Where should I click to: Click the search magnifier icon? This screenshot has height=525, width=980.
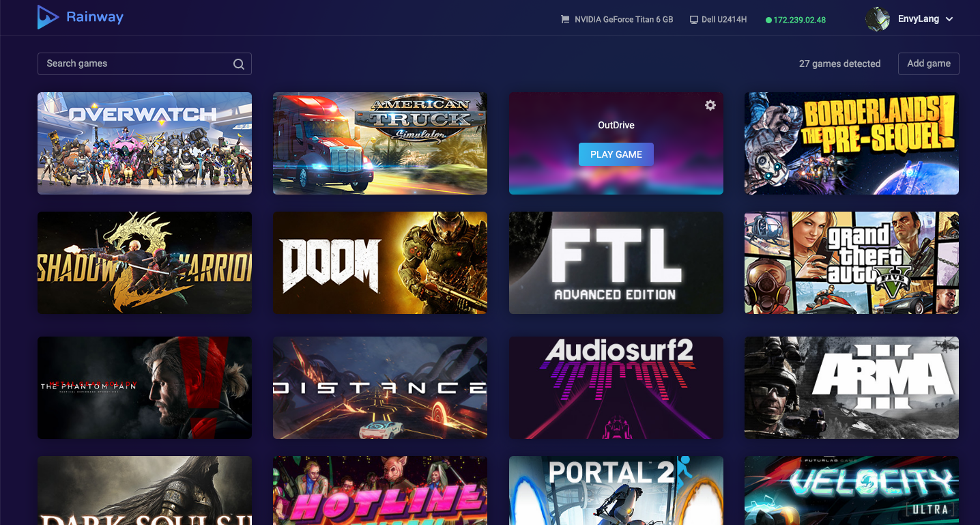[x=239, y=64]
